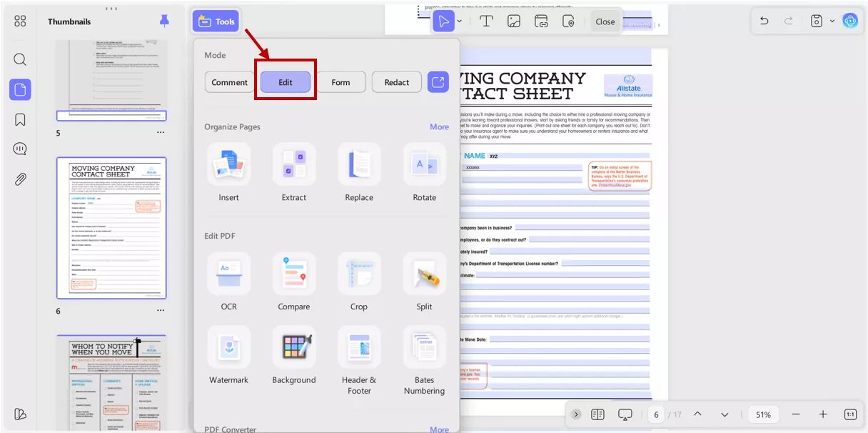Image resolution: width=868 pixels, height=433 pixels.
Task: Open the Header & Footer tool
Action: [x=359, y=360]
